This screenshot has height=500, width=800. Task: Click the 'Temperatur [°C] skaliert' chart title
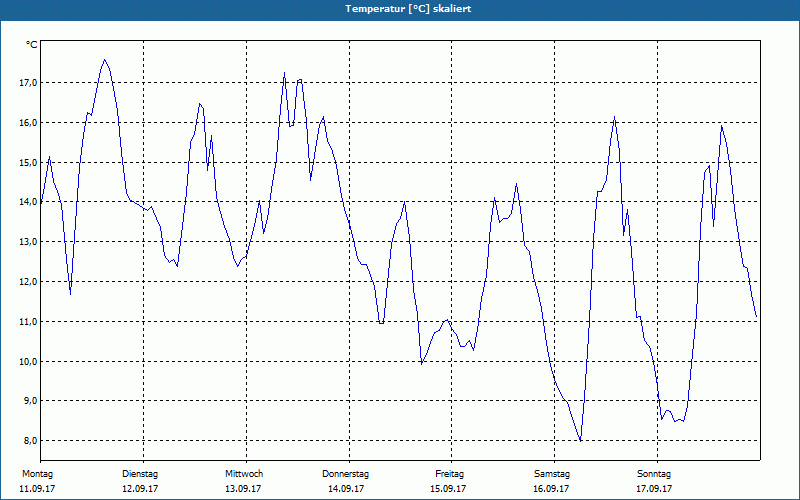(x=408, y=9)
